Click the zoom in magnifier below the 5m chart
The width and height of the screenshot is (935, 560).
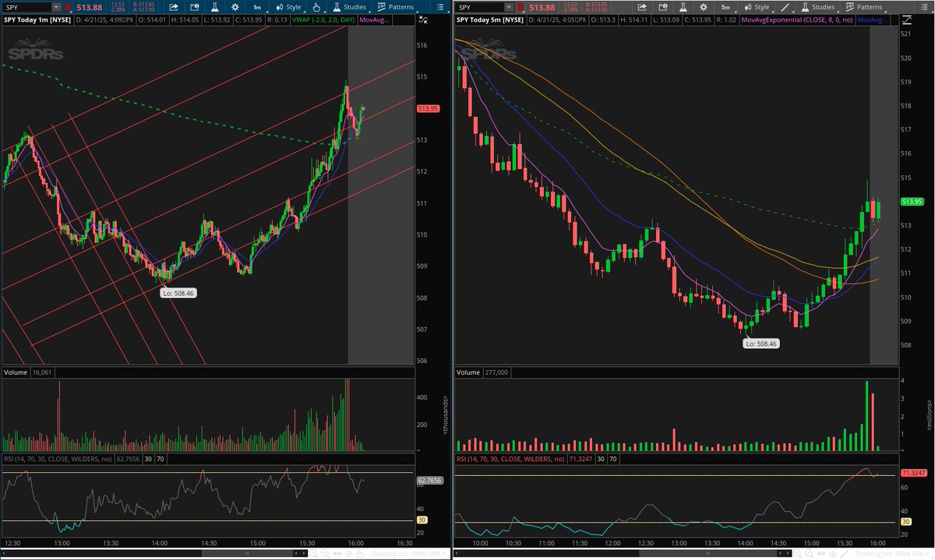(x=810, y=554)
